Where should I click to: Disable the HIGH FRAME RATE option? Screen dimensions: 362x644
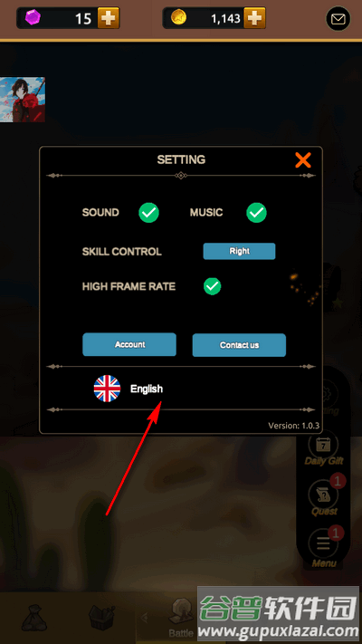[212, 286]
